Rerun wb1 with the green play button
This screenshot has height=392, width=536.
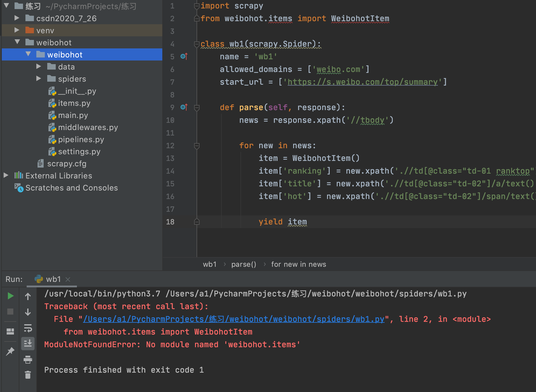[x=10, y=296]
